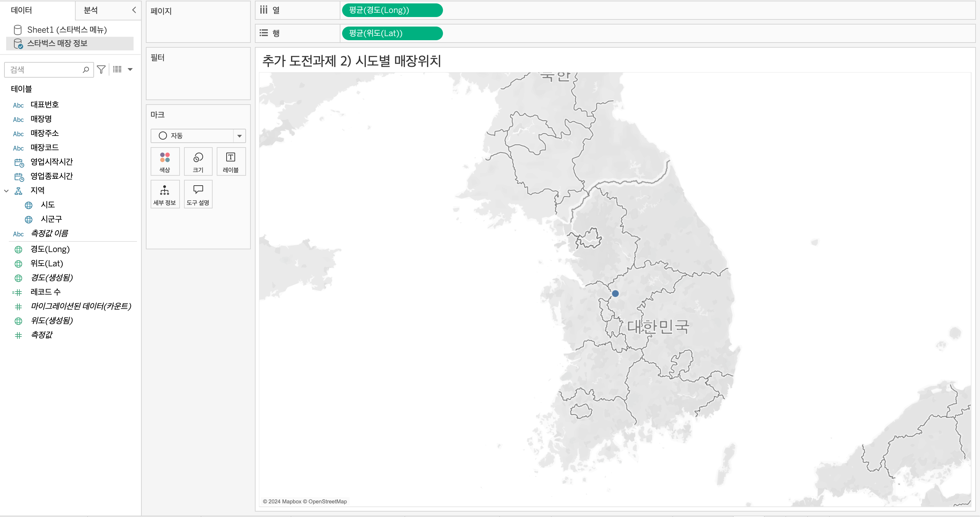Image resolution: width=980 pixels, height=517 pixels.
Task: Click the blue mark on the map
Action: point(615,294)
